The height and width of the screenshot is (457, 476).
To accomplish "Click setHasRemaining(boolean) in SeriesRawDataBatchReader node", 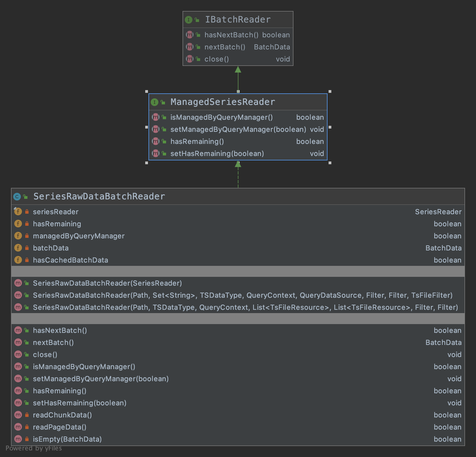I will (80, 403).
